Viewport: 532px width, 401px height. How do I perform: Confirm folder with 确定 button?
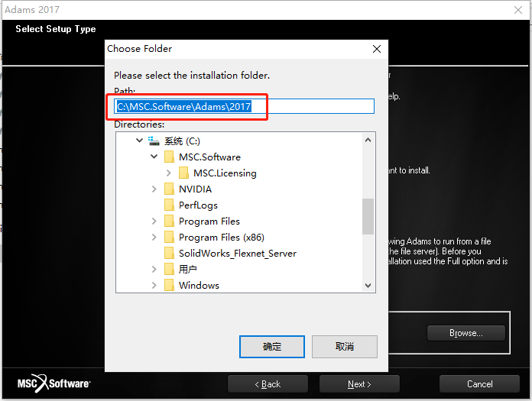[x=272, y=347]
